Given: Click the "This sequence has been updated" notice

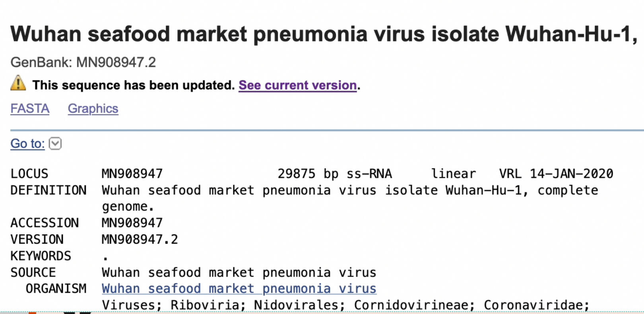Looking at the screenshot, I should [x=134, y=85].
